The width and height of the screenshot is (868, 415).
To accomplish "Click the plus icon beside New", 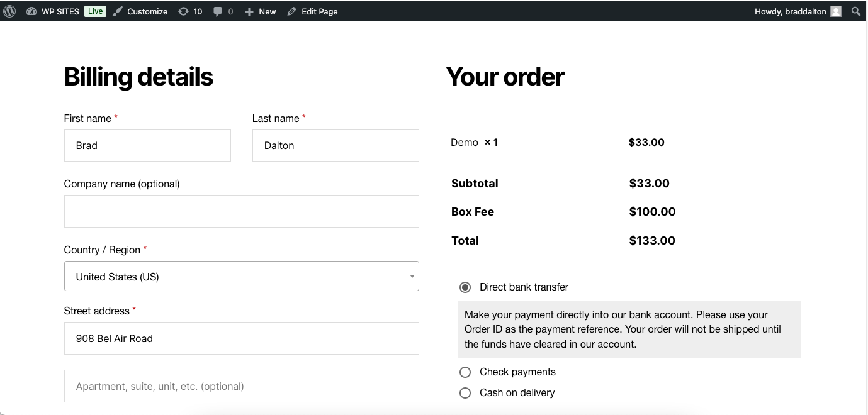I will (x=249, y=11).
